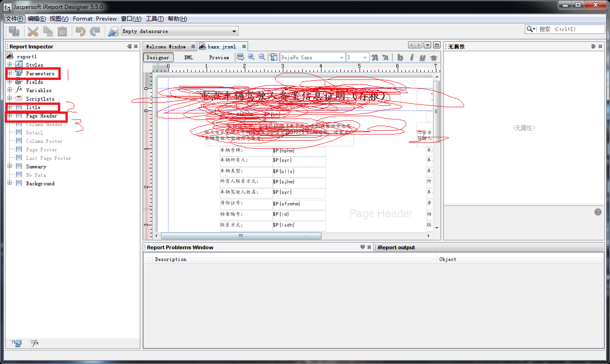
Task: Open the report datasources icon
Action: (113, 32)
